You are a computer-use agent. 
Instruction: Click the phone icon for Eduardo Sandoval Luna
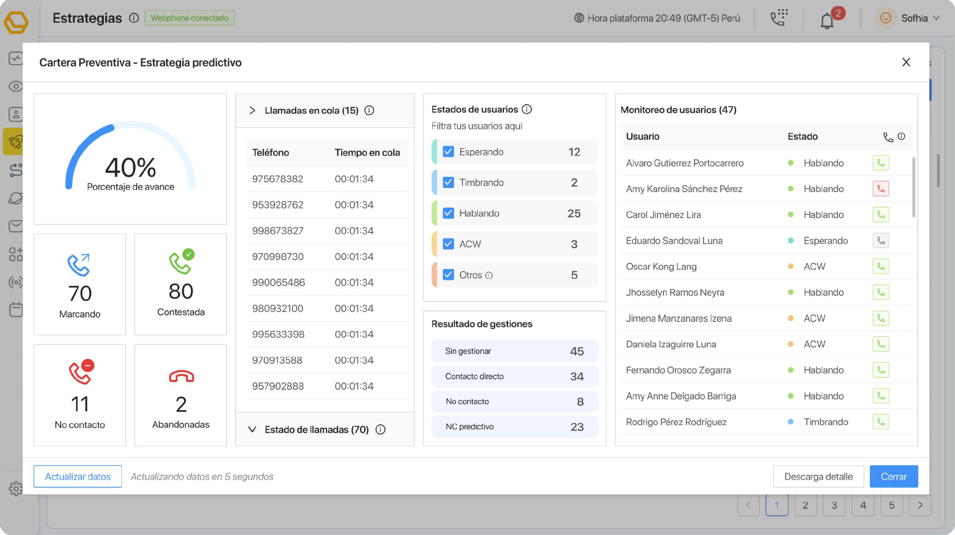[881, 241]
